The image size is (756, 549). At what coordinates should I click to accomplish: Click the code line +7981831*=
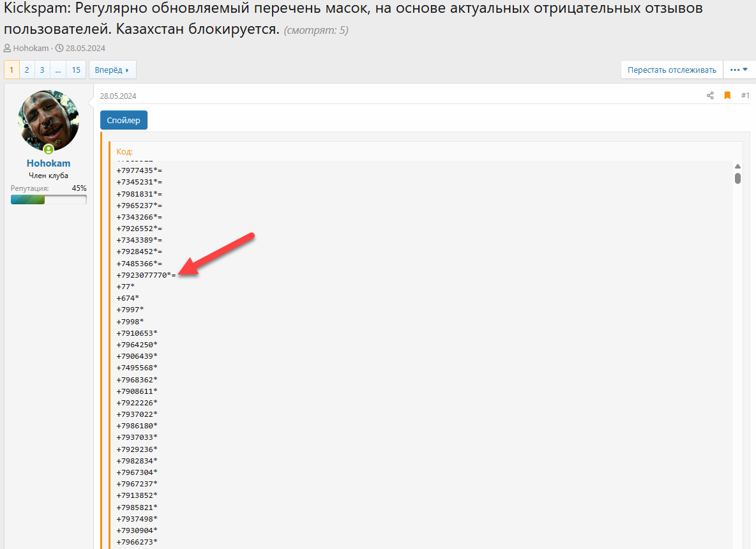coord(139,194)
